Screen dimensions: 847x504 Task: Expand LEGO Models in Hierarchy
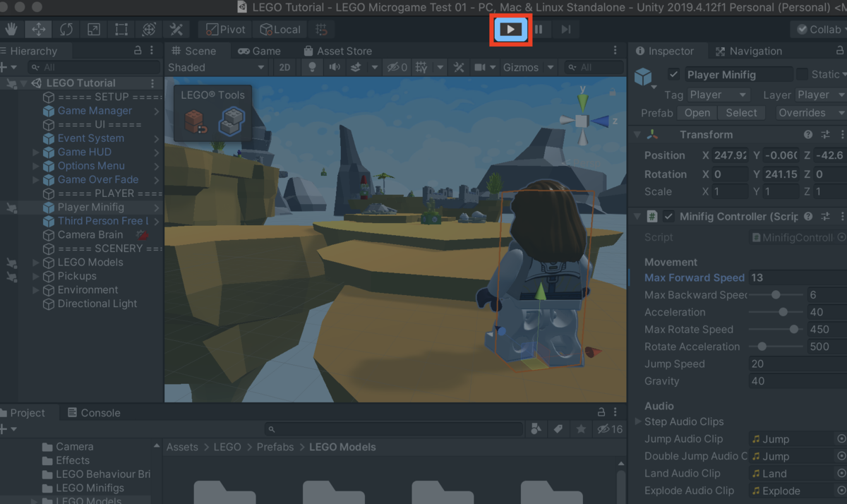[36, 262]
